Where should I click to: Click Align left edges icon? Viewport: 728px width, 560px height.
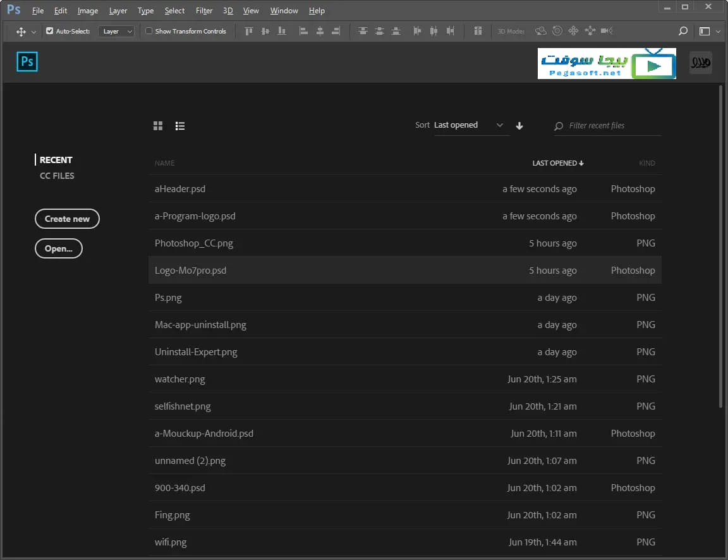(303, 31)
